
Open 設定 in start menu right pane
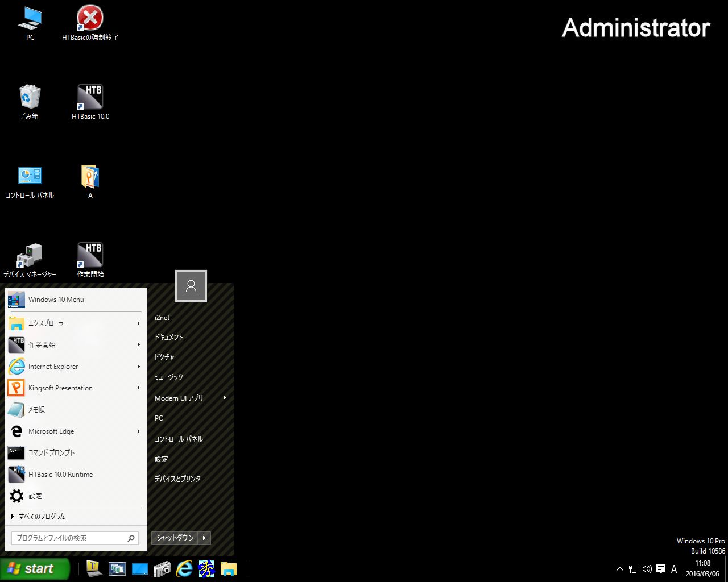click(190, 459)
